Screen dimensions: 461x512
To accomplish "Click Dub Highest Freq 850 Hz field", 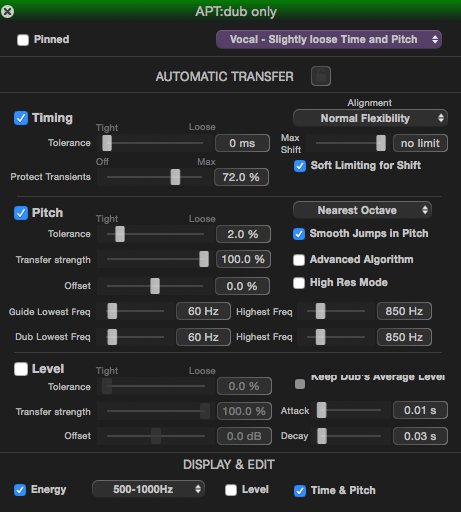I will [x=404, y=337].
